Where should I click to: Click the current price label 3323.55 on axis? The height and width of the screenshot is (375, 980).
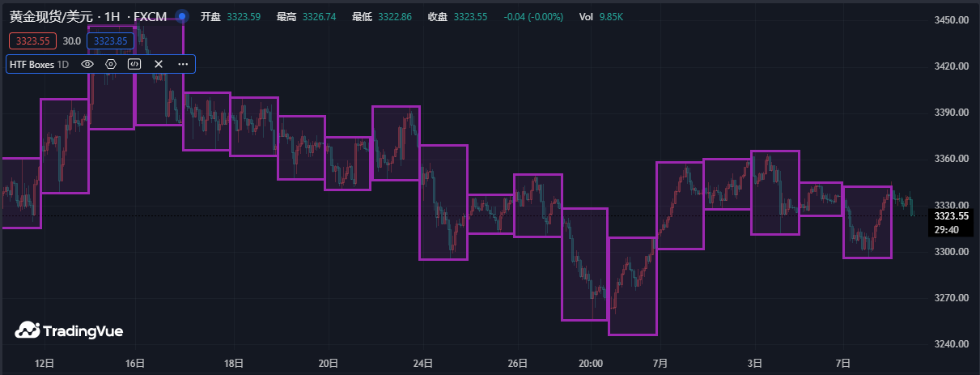[951, 216]
